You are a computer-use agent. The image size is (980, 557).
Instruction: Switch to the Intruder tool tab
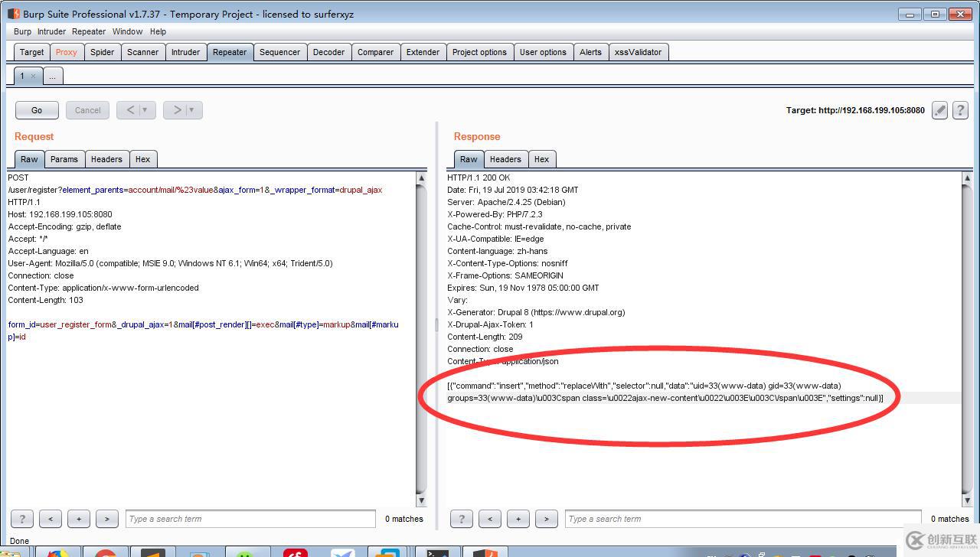185,52
